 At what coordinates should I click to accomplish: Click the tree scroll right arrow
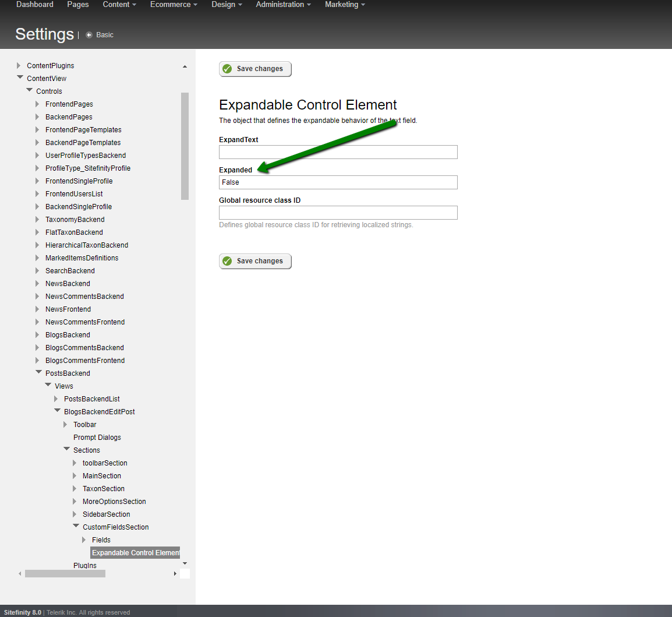(175, 574)
